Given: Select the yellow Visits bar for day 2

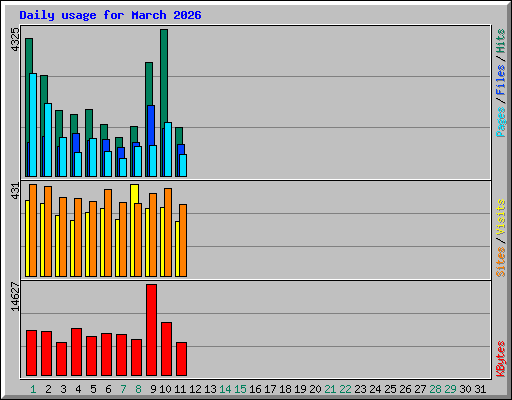Looking at the screenshot, I should 42,240.
